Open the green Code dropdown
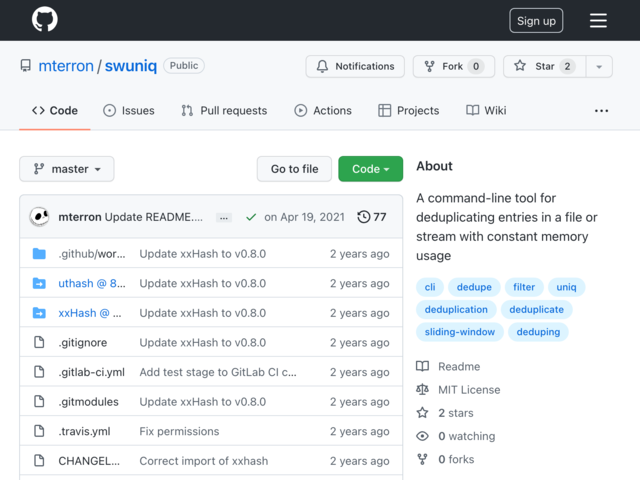Image resolution: width=640 pixels, height=480 pixels. (371, 169)
